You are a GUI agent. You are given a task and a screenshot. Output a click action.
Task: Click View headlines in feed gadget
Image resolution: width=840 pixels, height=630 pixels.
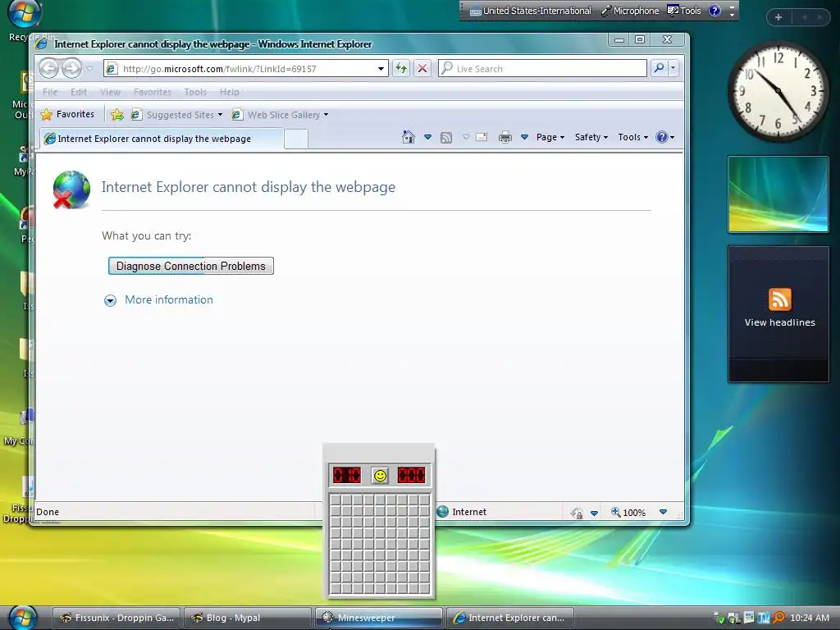tap(779, 322)
